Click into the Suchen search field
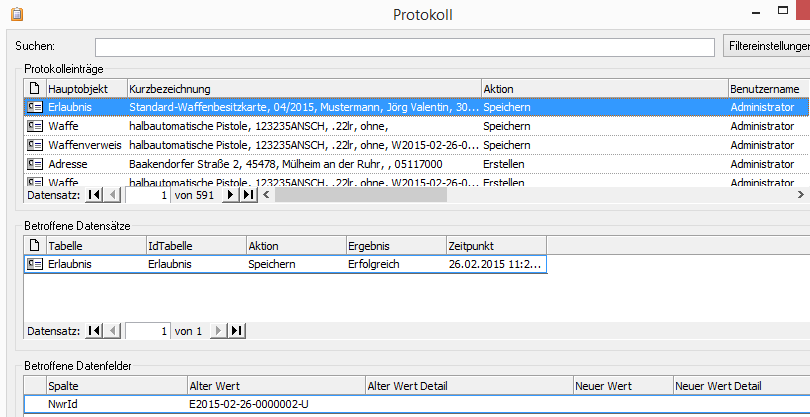This screenshot has width=810, height=417. 405,47
